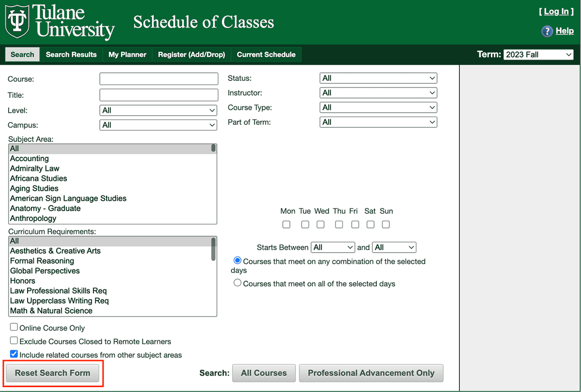The width and height of the screenshot is (581, 392).
Task: Select Anatomy - Graduate subject
Action: point(110,208)
